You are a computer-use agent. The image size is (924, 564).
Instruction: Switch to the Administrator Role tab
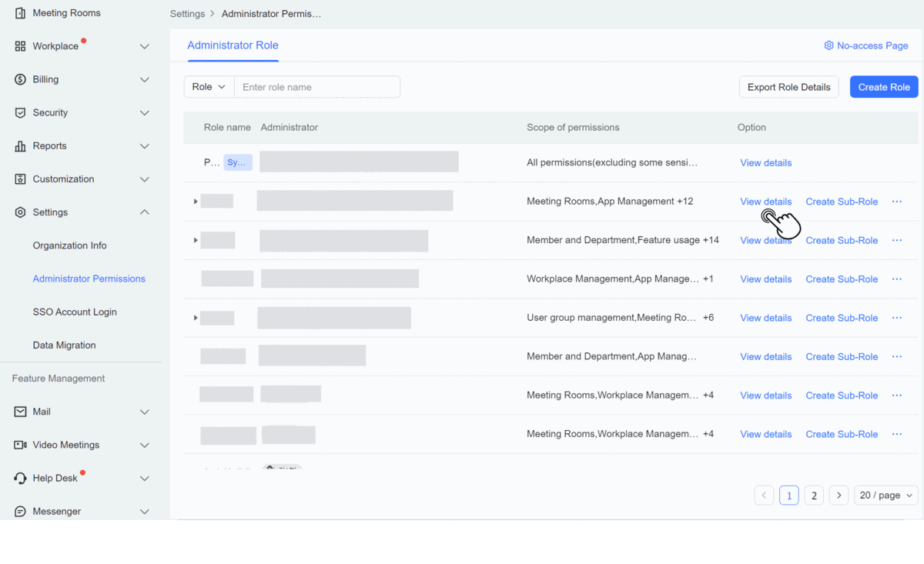pos(233,45)
